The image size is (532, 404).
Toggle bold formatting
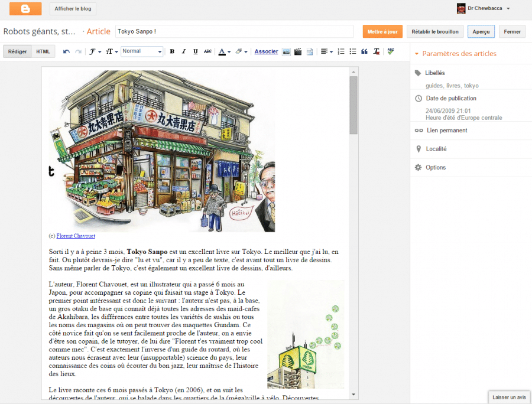[x=172, y=52]
